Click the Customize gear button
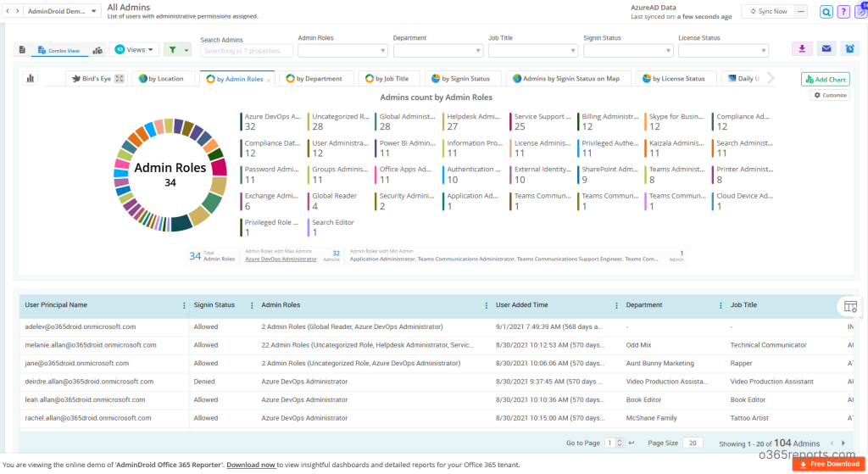868x474 pixels. point(831,95)
